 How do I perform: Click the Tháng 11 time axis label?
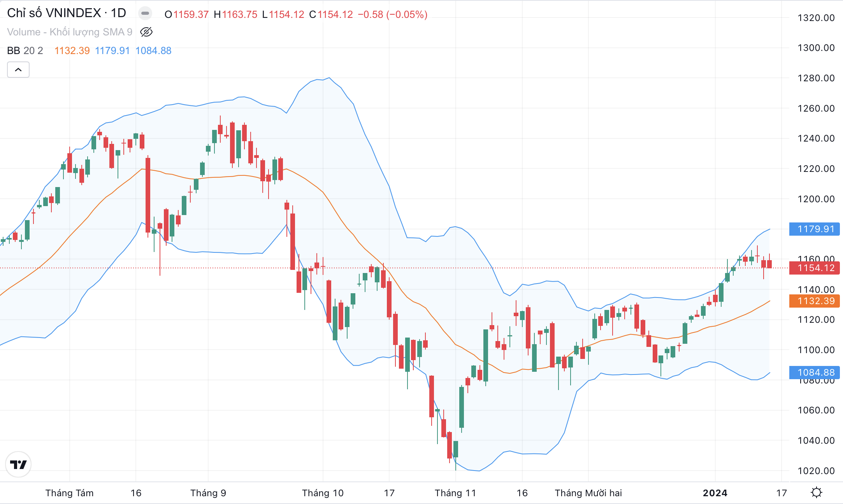coord(455,493)
